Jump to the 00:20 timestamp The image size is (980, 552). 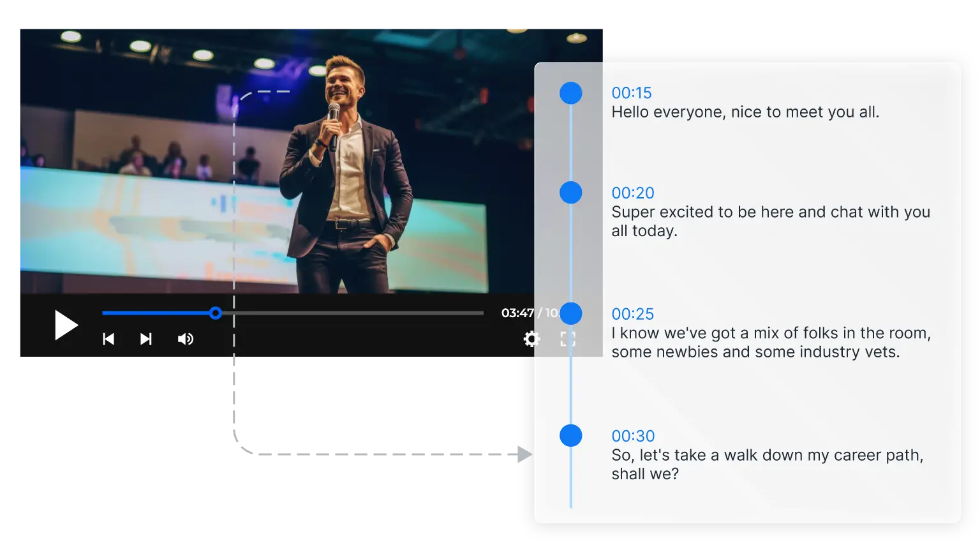point(633,193)
